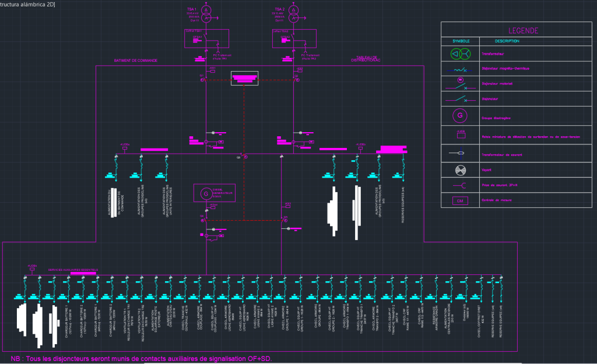597x364 pixels.
Task: Select the SERVICES AUXILIAIRES ESSENTIELS label
Action: (72, 270)
